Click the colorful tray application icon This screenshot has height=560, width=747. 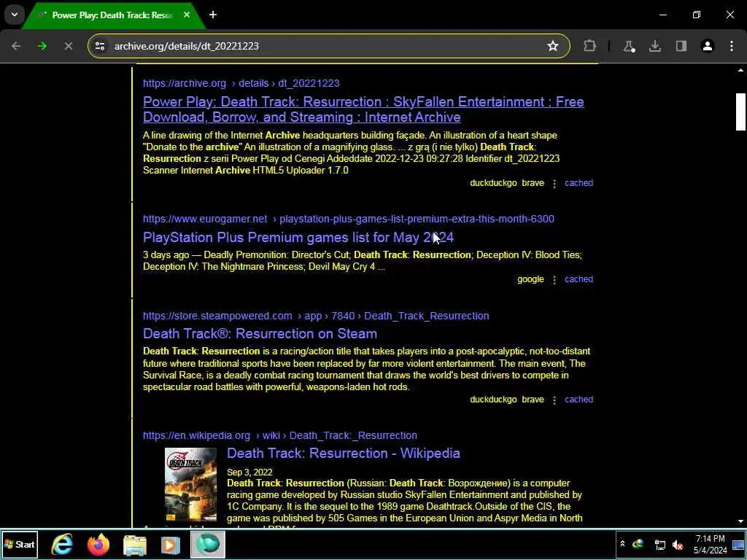tap(638, 544)
